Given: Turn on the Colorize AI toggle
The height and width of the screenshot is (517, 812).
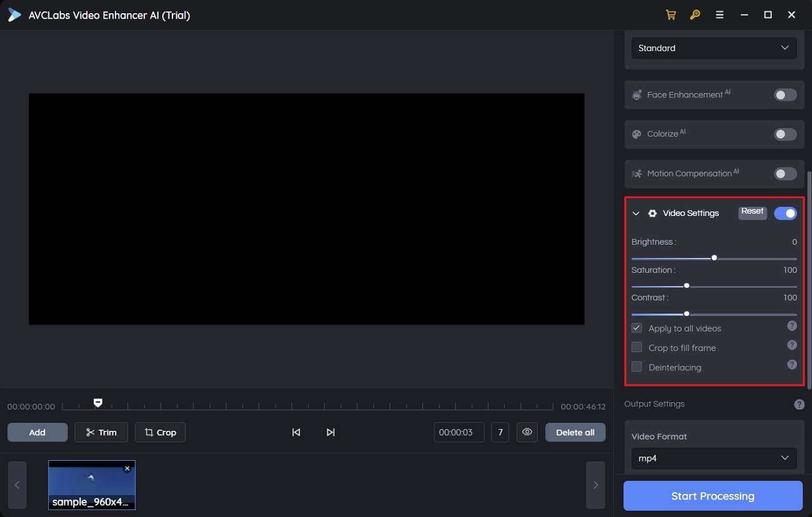Looking at the screenshot, I should tap(785, 134).
